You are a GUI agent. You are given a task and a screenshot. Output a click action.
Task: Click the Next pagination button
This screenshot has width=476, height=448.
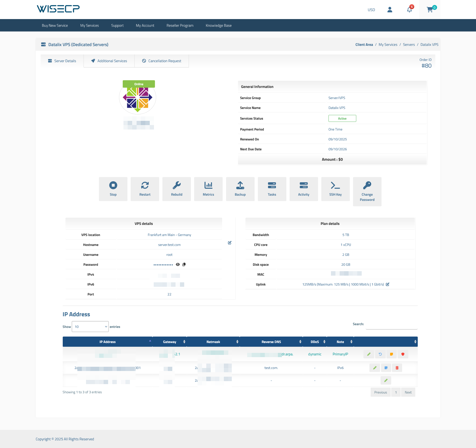[408, 392]
